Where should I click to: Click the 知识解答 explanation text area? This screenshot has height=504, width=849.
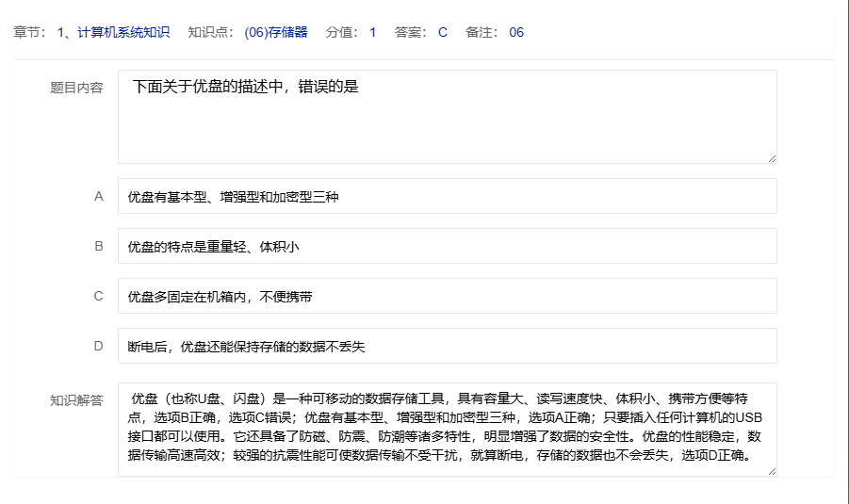pyautogui.click(x=447, y=430)
